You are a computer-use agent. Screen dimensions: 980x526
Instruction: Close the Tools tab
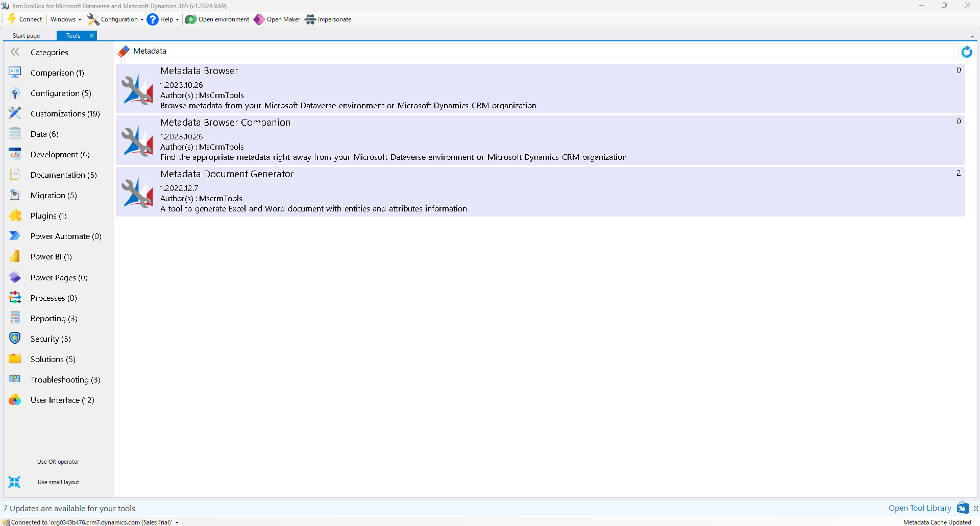pos(92,36)
